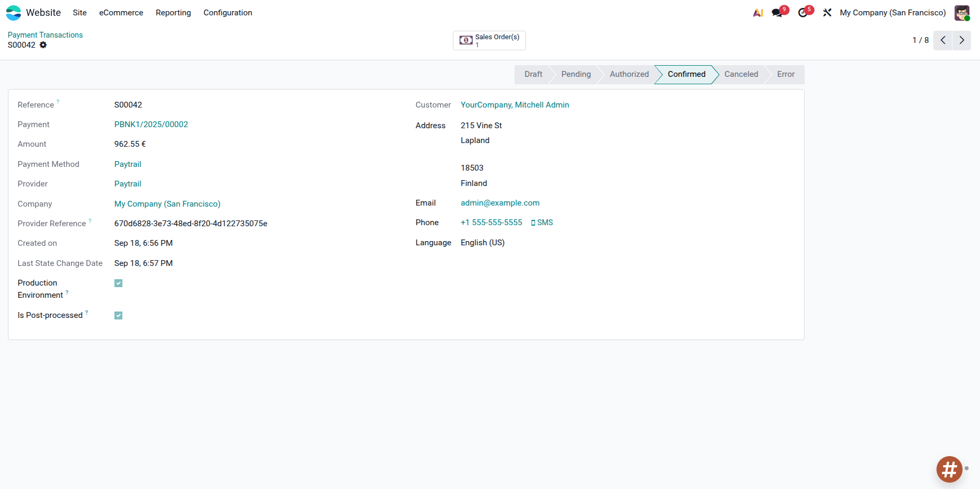This screenshot has width=980, height=489.
Task: Advance to the next record arrow
Action: click(961, 40)
